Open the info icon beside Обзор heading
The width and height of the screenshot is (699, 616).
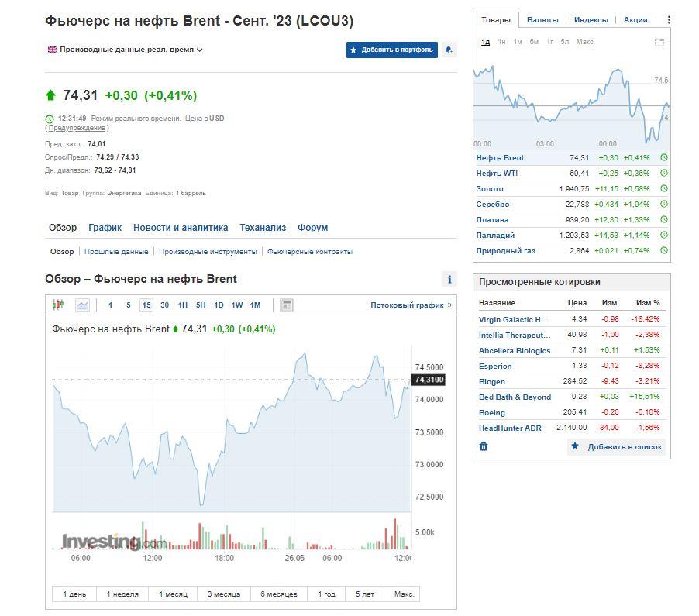click(x=449, y=280)
